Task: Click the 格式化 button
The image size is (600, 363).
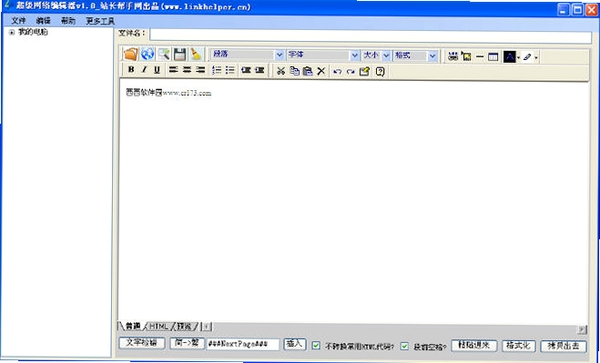Action: (x=518, y=346)
